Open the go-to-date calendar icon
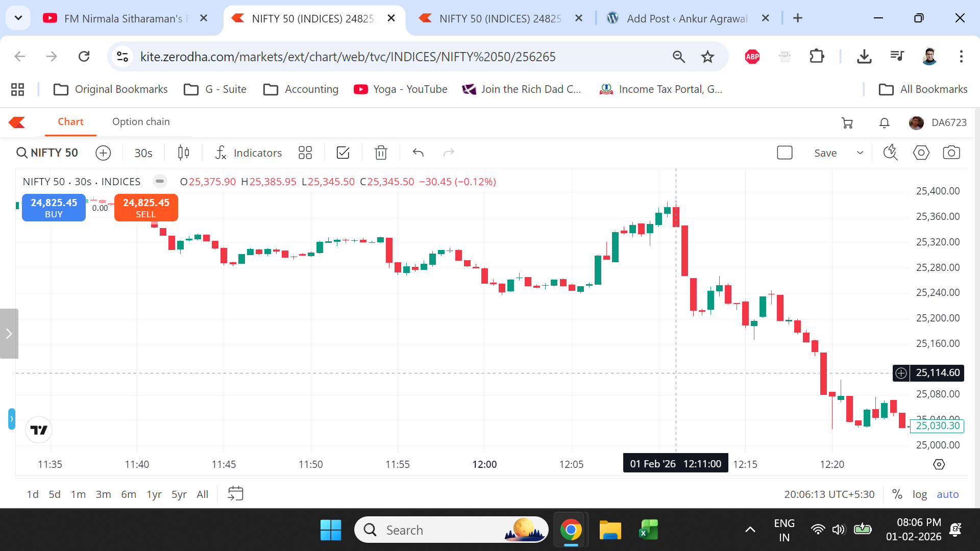This screenshot has width=980, height=551. (x=235, y=493)
